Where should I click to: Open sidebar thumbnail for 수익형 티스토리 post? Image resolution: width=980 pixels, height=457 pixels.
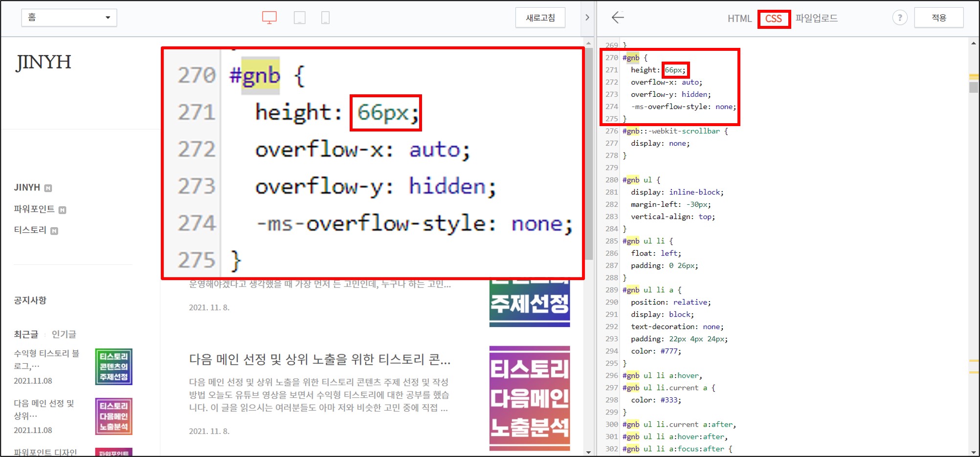[114, 367]
